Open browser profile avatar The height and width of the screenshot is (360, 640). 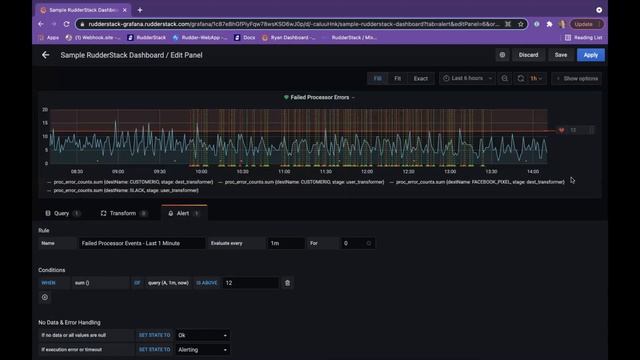click(x=562, y=24)
